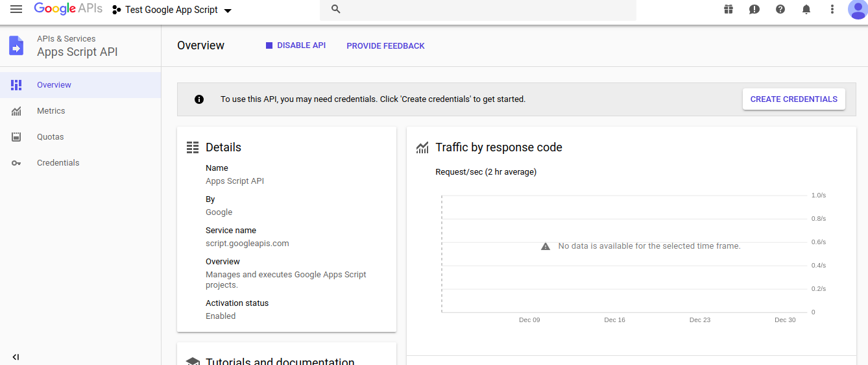Click the info icon in the credentials banner
The height and width of the screenshot is (365, 868).
[x=199, y=99]
